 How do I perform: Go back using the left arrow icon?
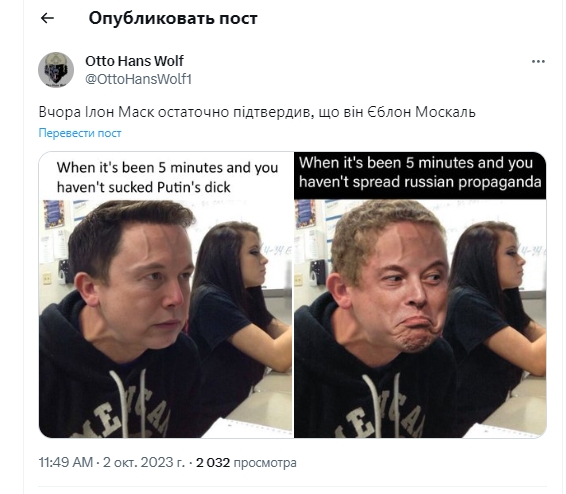47,18
